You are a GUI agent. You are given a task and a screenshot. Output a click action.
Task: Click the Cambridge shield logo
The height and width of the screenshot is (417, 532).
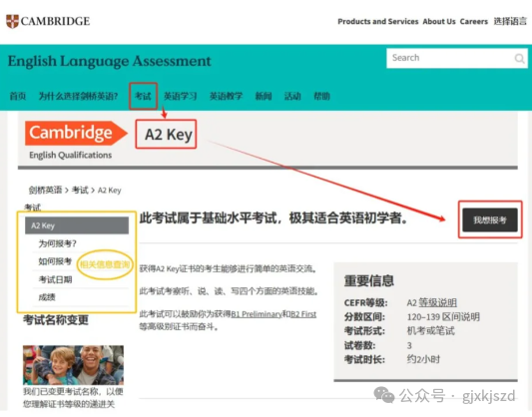[x=13, y=21]
